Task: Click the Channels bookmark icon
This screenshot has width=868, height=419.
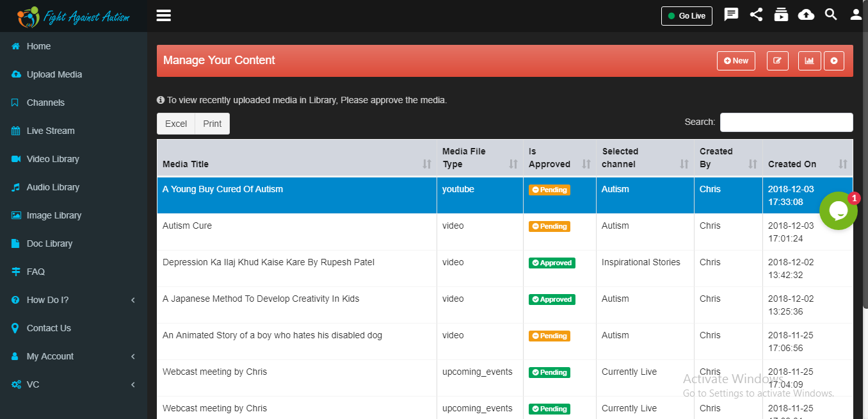Action: [x=15, y=103]
